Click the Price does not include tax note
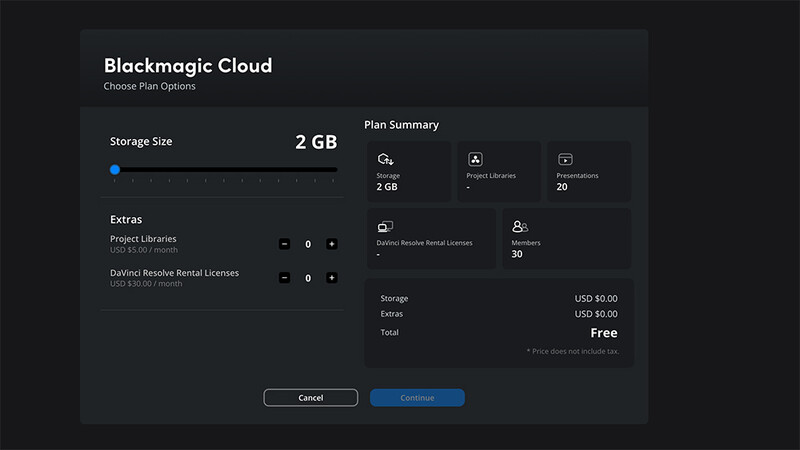The height and width of the screenshot is (450, 800). click(572, 351)
